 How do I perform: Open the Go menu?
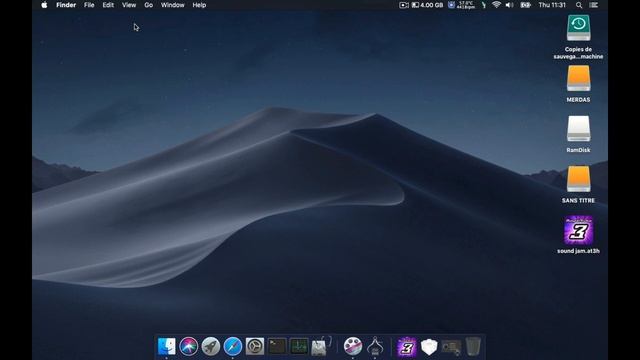pyautogui.click(x=149, y=5)
